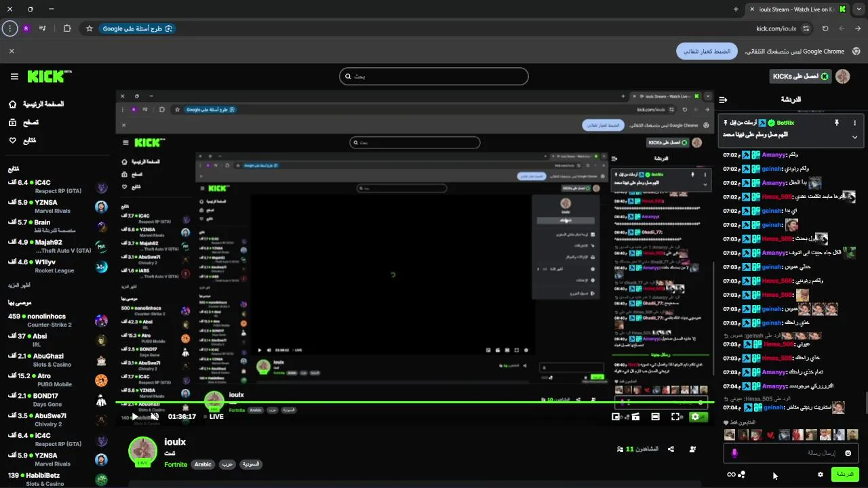This screenshot has height=488, width=868.
Task: Share the ioulx stream
Action: pyautogui.click(x=671, y=449)
